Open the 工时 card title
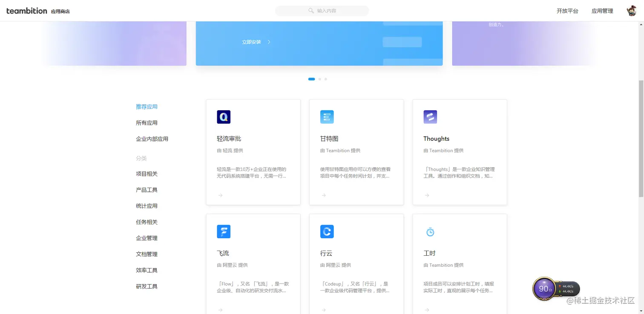 429,253
